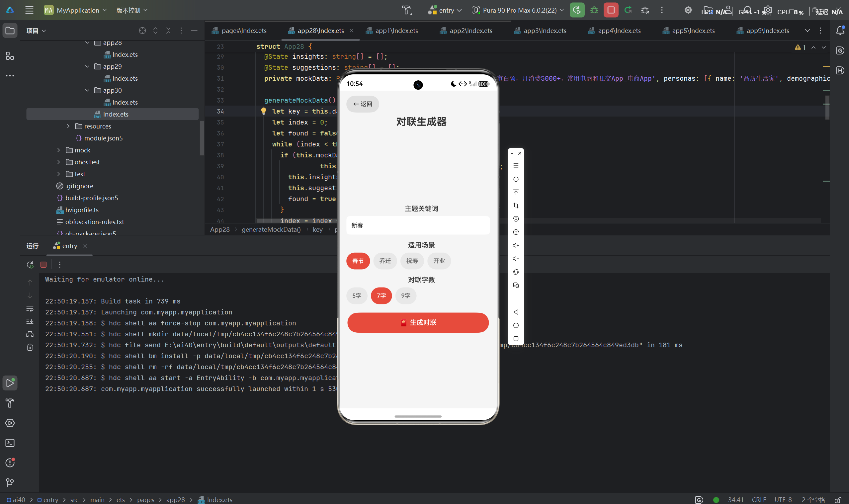Click the emulator back triangle button
The image size is (849, 504).
pos(516,312)
